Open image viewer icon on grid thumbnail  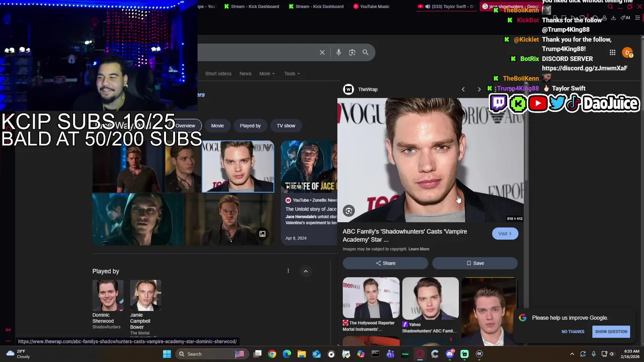click(262, 234)
